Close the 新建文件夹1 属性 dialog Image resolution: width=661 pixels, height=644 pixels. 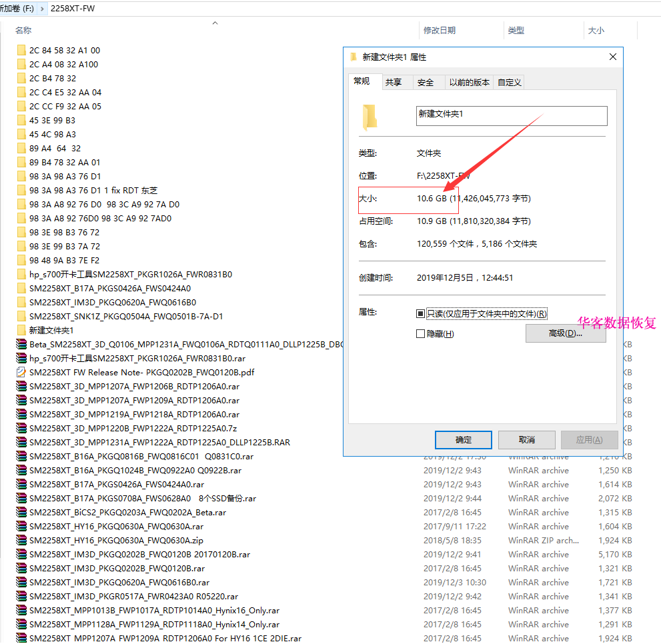point(613,57)
